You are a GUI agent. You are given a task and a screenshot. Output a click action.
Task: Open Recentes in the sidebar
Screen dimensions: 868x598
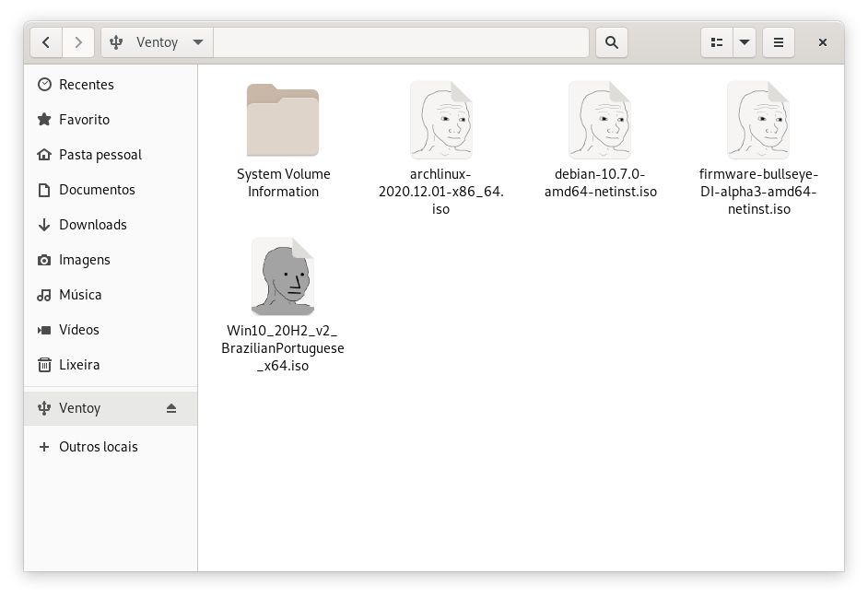pos(86,85)
